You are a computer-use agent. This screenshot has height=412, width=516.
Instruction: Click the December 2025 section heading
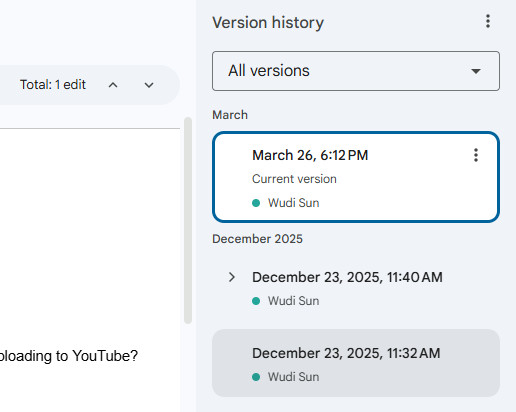pyautogui.click(x=257, y=239)
